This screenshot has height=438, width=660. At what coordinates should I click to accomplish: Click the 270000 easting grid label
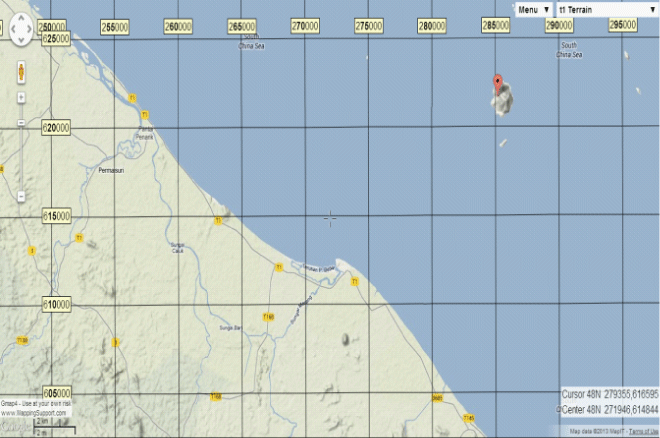305,26
